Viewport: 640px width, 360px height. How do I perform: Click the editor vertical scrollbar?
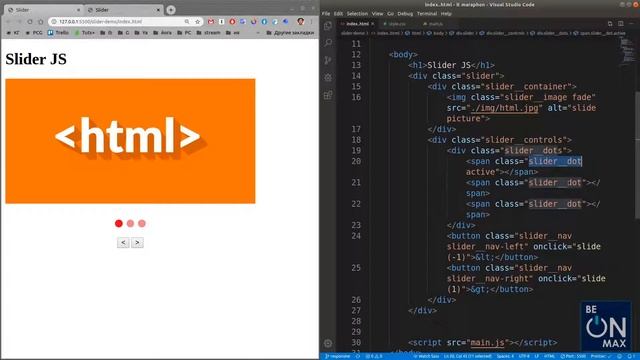[x=637, y=155]
